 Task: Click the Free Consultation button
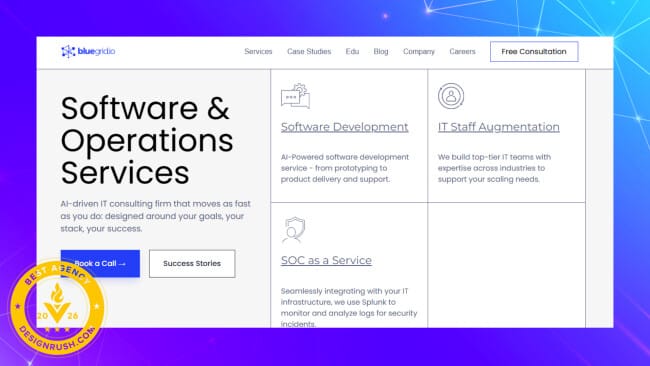(534, 51)
